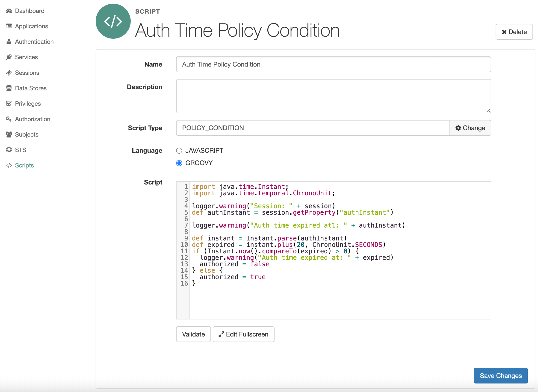
Task: Click the Services plug icon
Action: pyautogui.click(x=9, y=57)
